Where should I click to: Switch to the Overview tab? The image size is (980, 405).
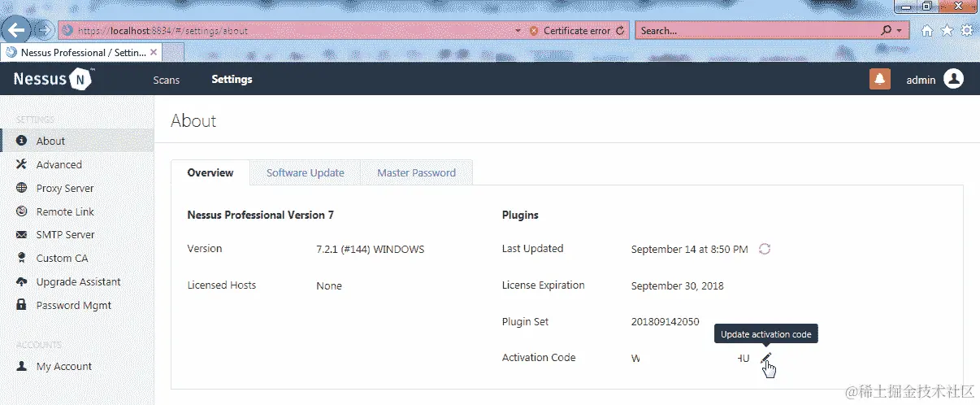[210, 172]
